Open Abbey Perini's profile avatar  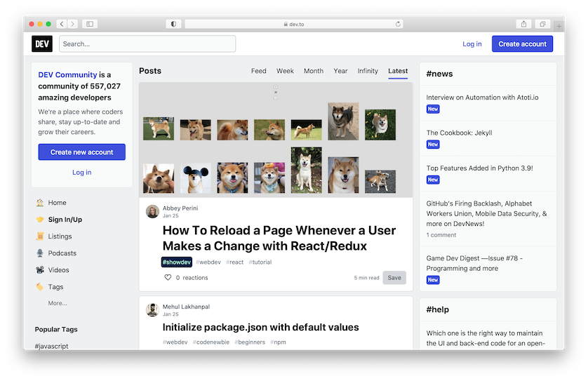point(152,211)
